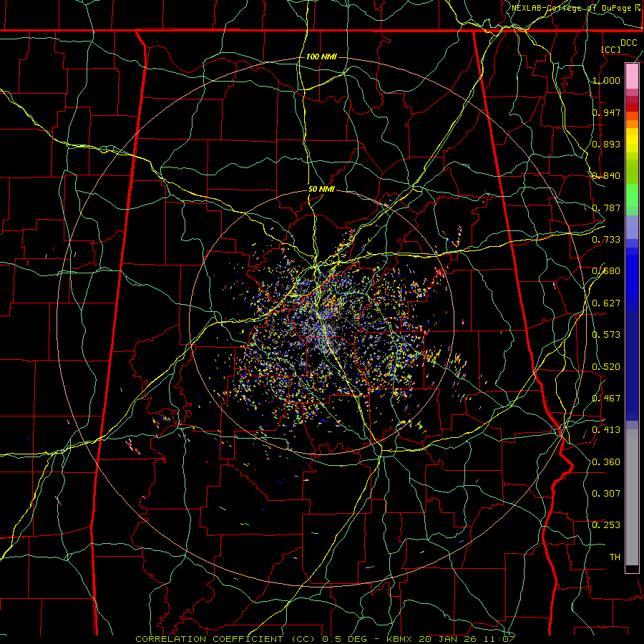
Task: Click the 0.467 scale value
Action: click(x=606, y=399)
